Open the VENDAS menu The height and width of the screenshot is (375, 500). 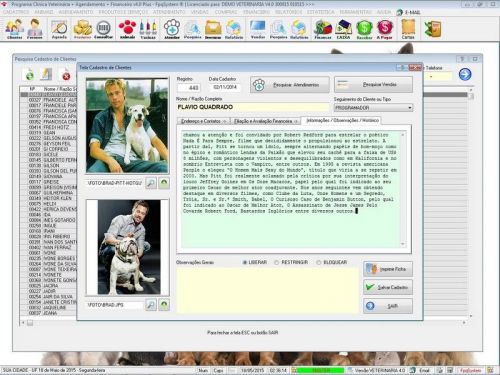tap(199, 12)
